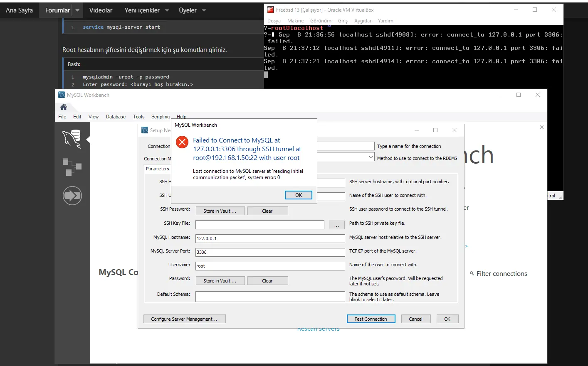The width and height of the screenshot is (588, 366).
Task: Open the Yeni içerikler navigation link
Action: click(x=142, y=10)
